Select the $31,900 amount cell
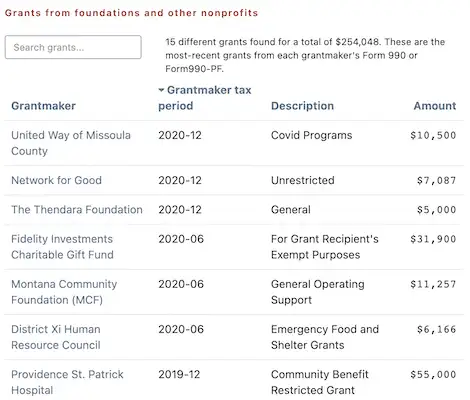 433,239
